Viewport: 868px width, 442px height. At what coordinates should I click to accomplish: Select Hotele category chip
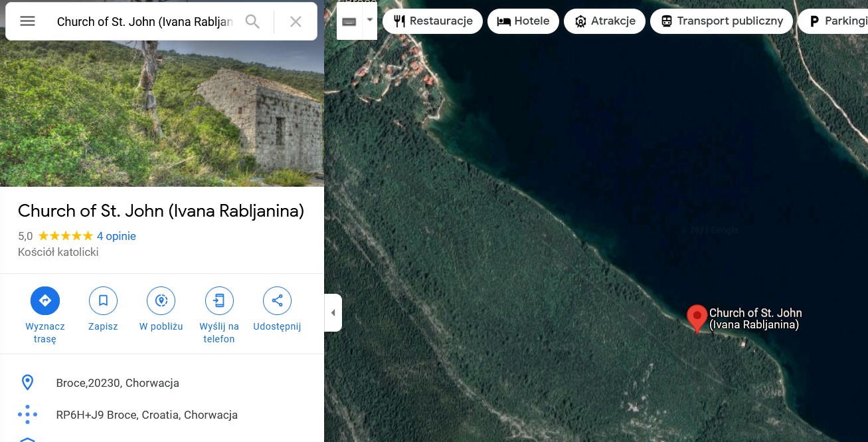tap(523, 21)
